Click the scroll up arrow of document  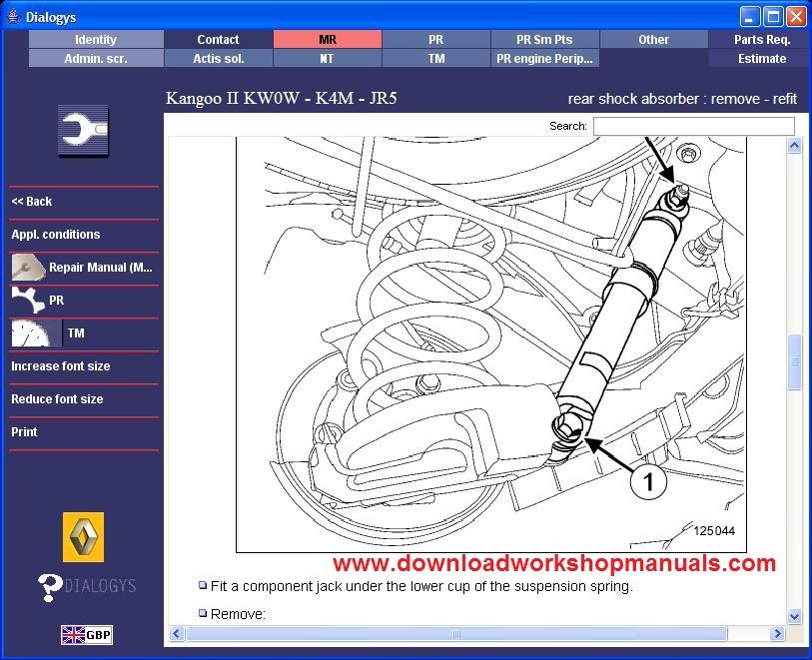pos(794,146)
